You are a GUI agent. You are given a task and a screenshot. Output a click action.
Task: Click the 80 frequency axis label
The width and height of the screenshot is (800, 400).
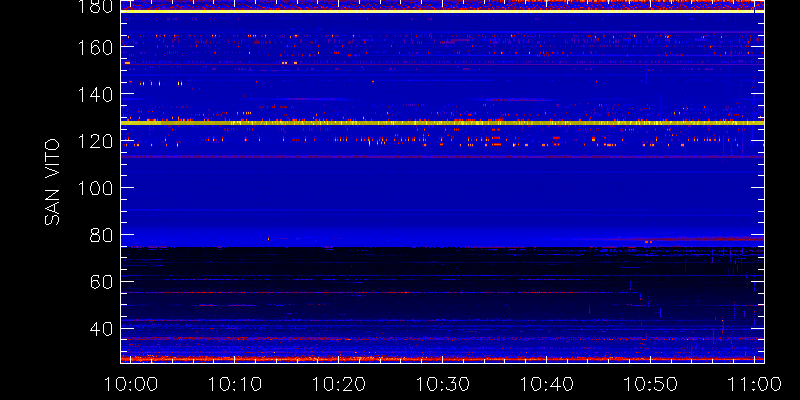pos(101,235)
